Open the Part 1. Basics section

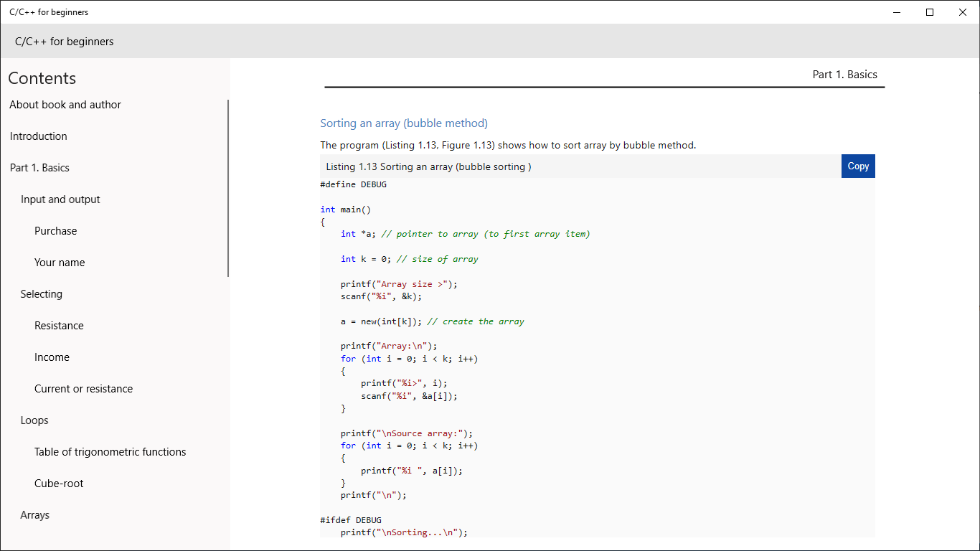click(39, 167)
